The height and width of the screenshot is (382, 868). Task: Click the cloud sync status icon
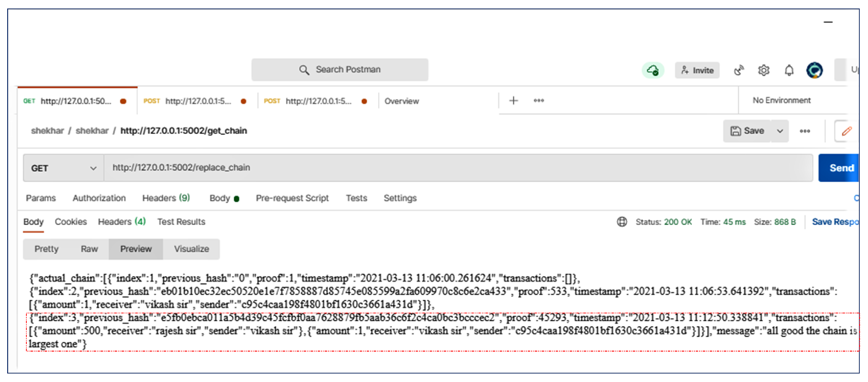click(652, 70)
